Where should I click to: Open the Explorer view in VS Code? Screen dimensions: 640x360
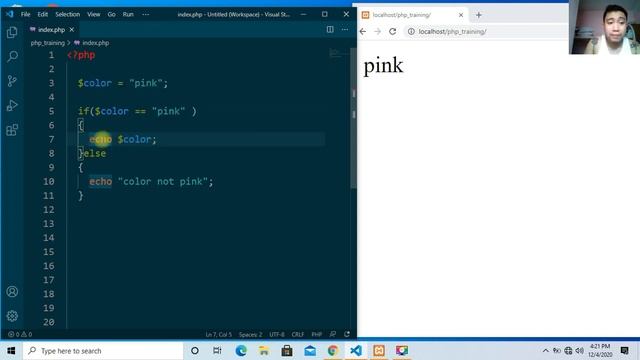(12, 32)
